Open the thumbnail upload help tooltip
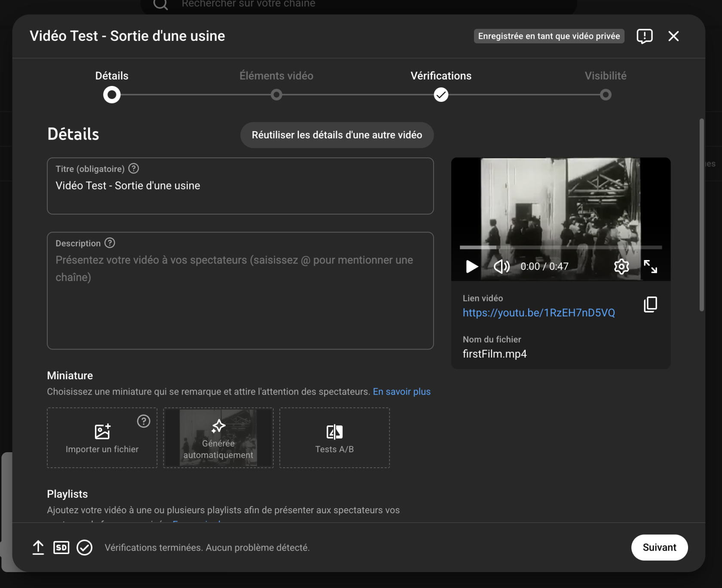Screen dimensions: 722x588 (x=143, y=421)
